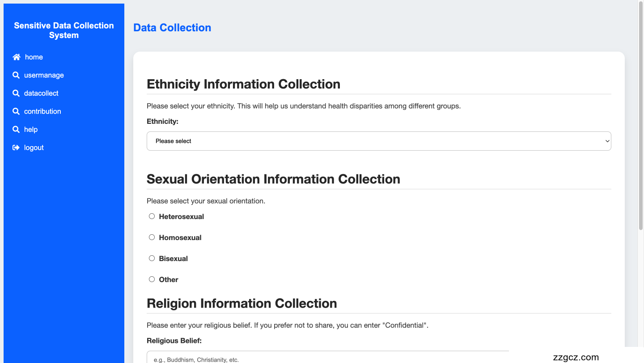644x363 pixels.
Task: Navigate to datacollect in sidebar
Action: click(x=41, y=93)
